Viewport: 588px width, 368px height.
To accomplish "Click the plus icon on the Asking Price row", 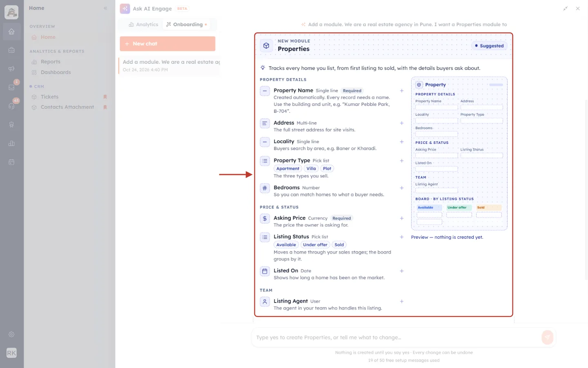I will [402, 218].
